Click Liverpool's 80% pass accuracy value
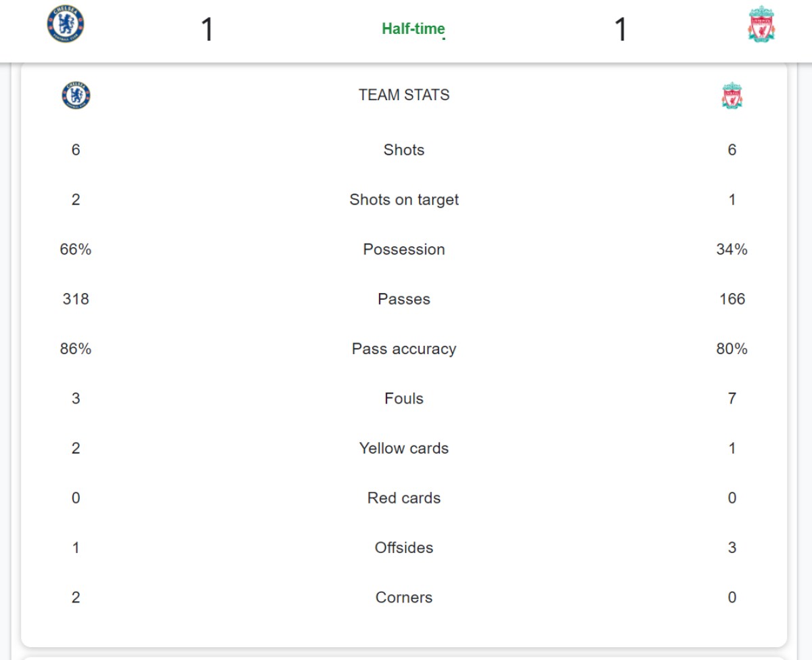The image size is (812, 660). pos(731,349)
